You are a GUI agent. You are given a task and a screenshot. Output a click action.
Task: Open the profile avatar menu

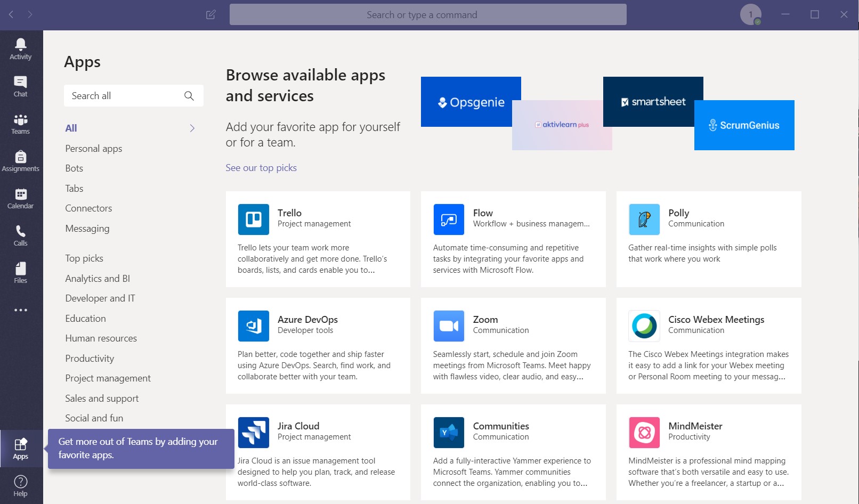click(x=751, y=14)
